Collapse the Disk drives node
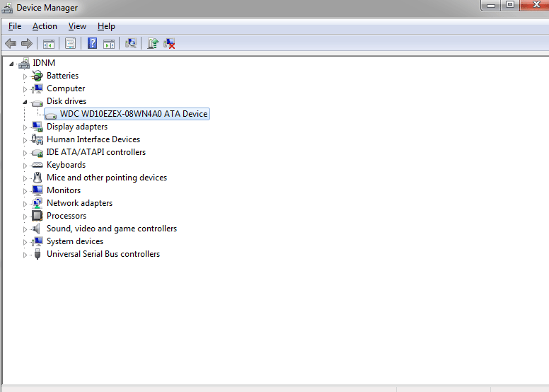Viewport: 549px width, 392px height. [25, 102]
